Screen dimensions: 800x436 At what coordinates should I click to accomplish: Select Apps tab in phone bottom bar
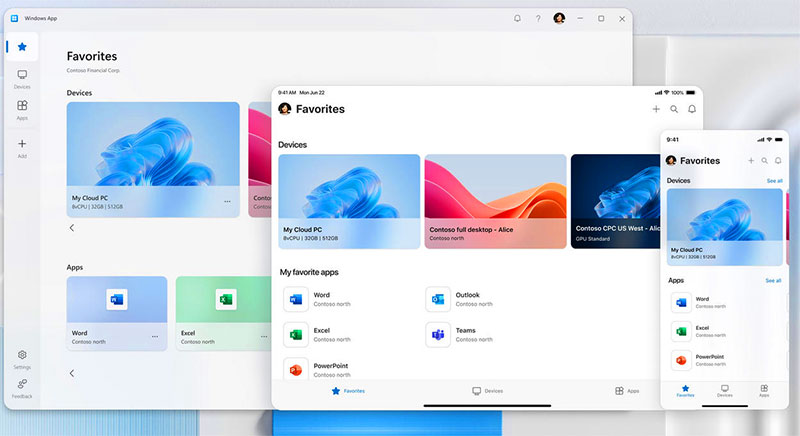pos(764,391)
